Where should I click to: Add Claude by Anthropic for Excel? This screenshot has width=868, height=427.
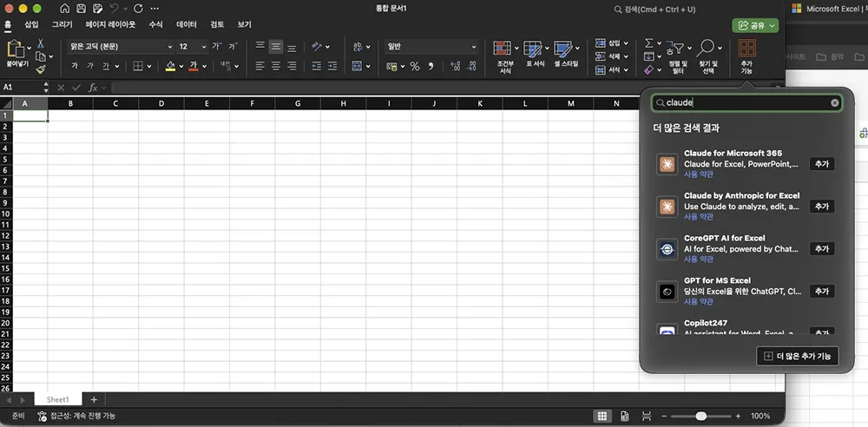821,207
